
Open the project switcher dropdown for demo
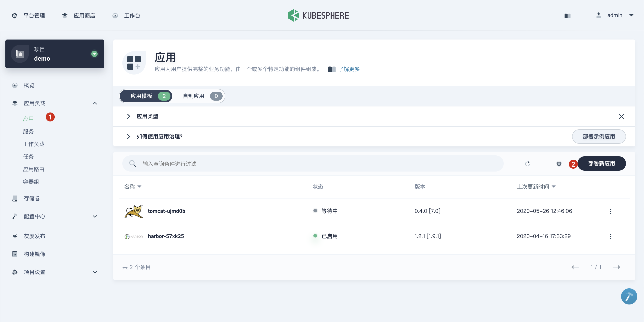[94, 54]
